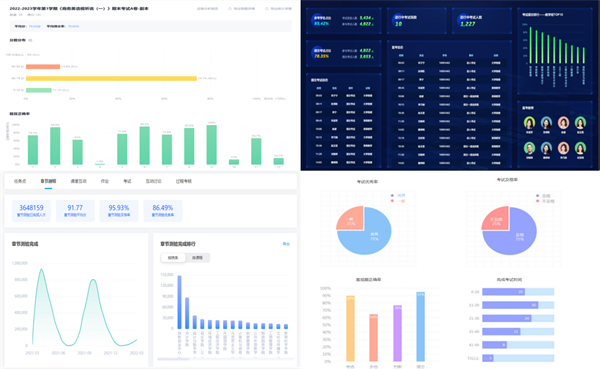Switch to the 章节测验 tab
The image size is (600, 369).
click(x=48, y=181)
